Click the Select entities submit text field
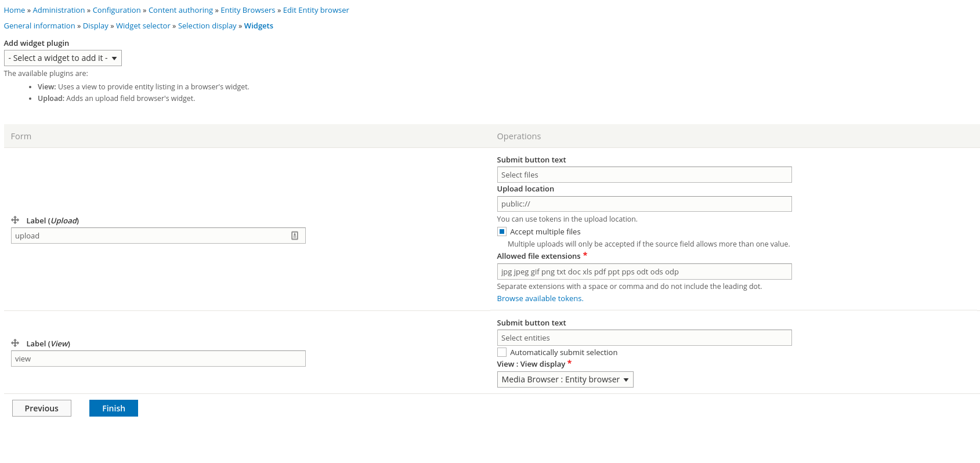The width and height of the screenshot is (980, 463). [644, 338]
